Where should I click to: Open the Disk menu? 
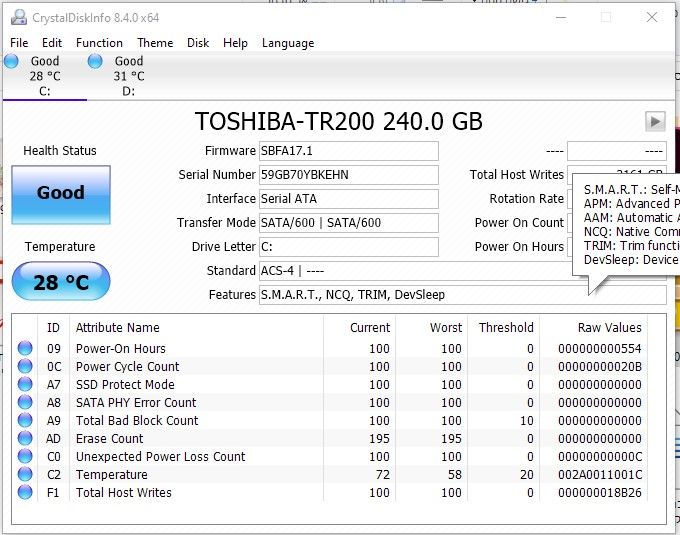198,43
